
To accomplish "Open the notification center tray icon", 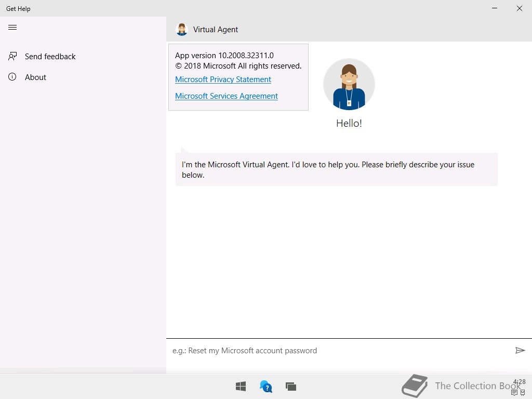I will [x=514, y=393].
